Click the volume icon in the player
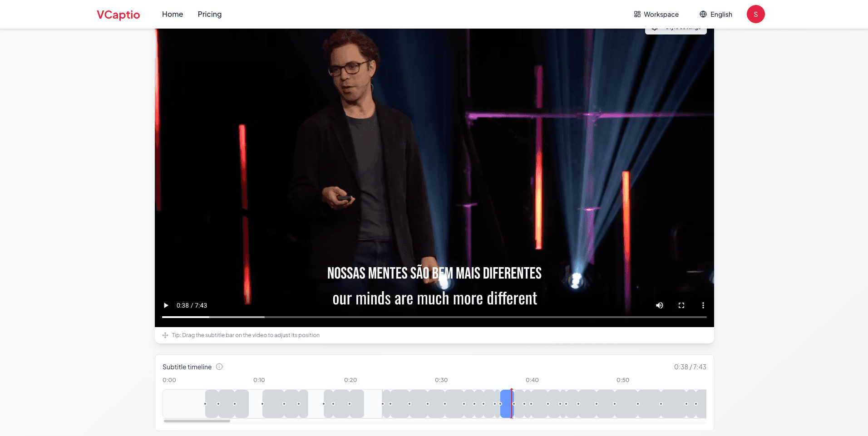Image resolution: width=868 pixels, height=436 pixels. pyautogui.click(x=659, y=305)
